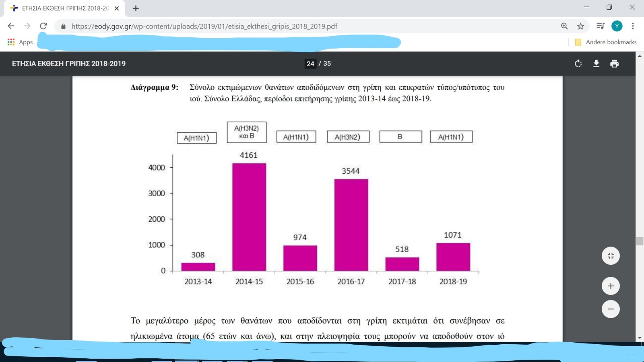Image resolution: width=644 pixels, height=362 pixels.
Task: Open the Apps shortcut in bookmarks bar
Action: point(20,42)
